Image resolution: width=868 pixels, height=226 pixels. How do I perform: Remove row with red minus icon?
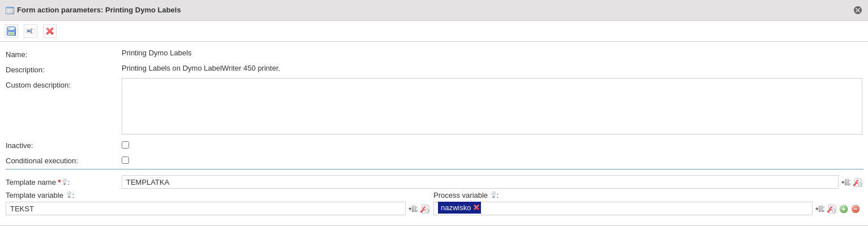tap(856, 209)
